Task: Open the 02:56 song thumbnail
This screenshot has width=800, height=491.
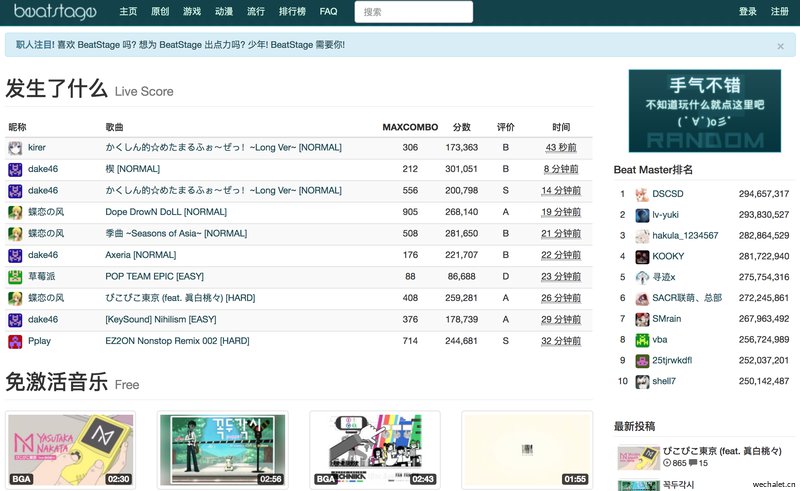Action: coord(222,450)
